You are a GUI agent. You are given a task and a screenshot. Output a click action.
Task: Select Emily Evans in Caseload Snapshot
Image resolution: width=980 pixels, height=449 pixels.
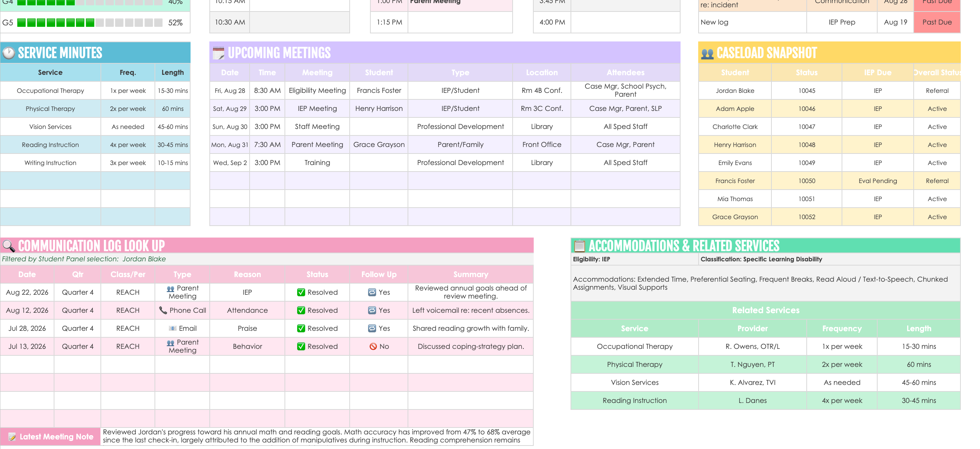coord(735,163)
